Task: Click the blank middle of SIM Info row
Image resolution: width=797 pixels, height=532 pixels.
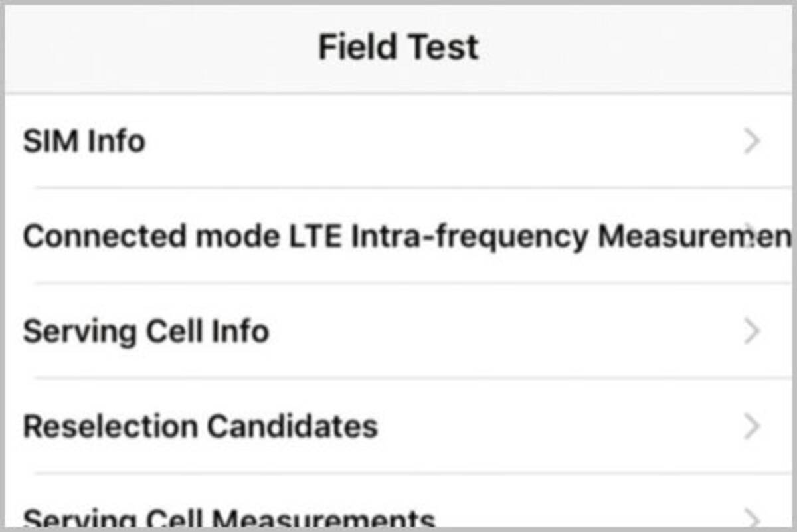Action: click(x=432, y=141)
